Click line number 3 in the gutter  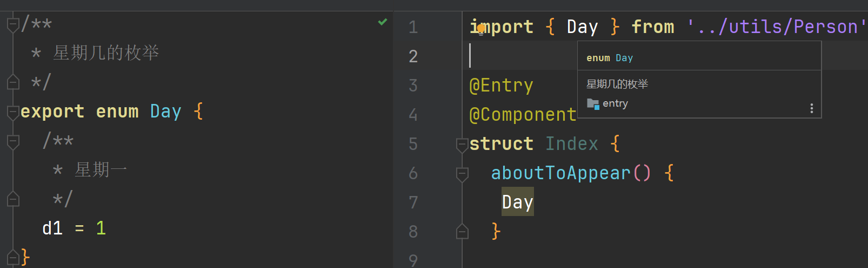click(413, 86)
